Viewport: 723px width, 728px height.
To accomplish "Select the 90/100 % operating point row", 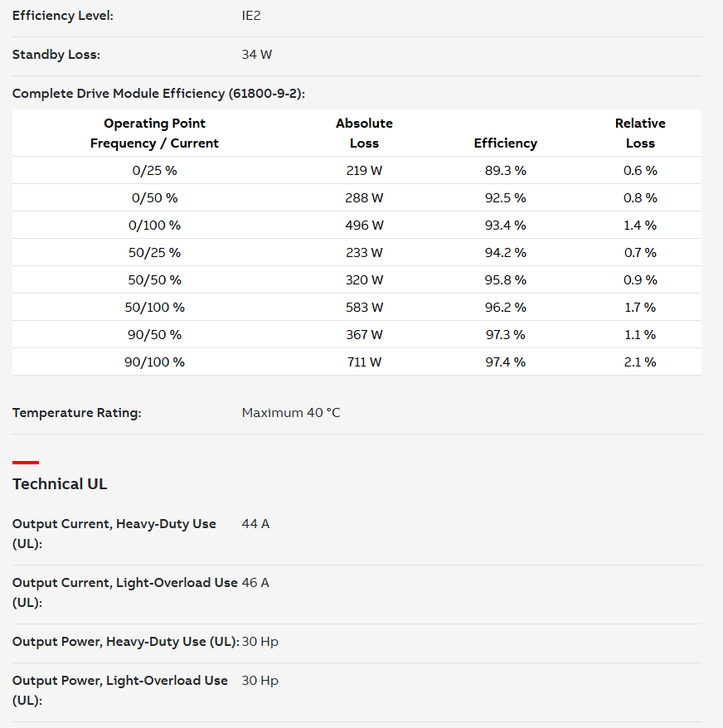I will pyautogui.click(x=357, y=362).
